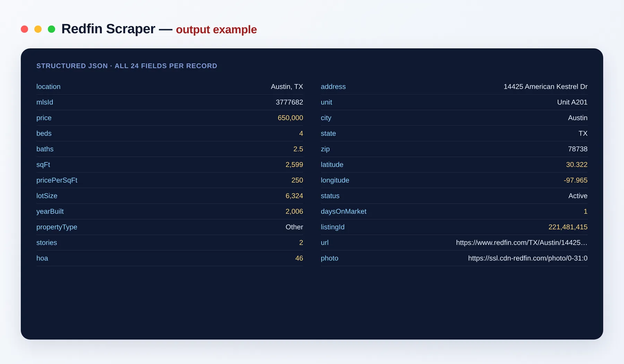This screenshot has width=624, height=364.
Task: Click the 'output example' red subtitle
Action: (x=216, y=30)
